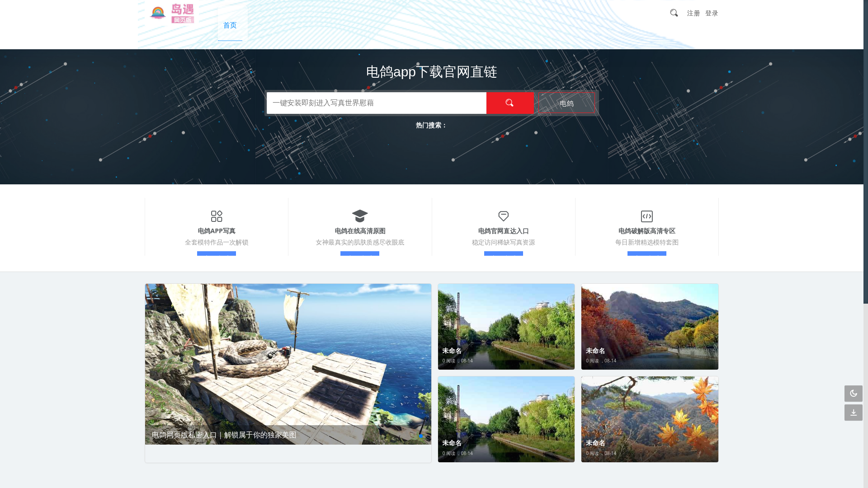Open bottom river scene 未命名 thumbnail

click(506, 419)
